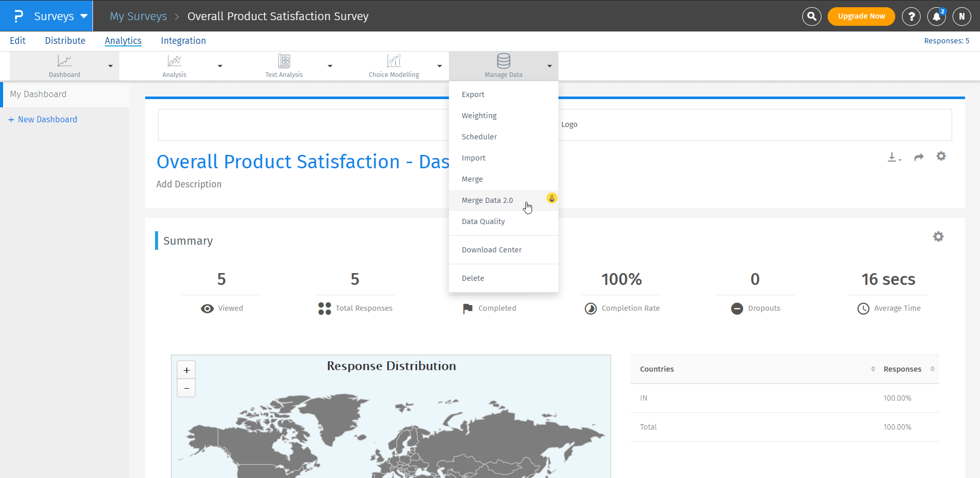The image size is (980, 478).
Task: Open the help question mark icon
Action: tap(911, 17)
